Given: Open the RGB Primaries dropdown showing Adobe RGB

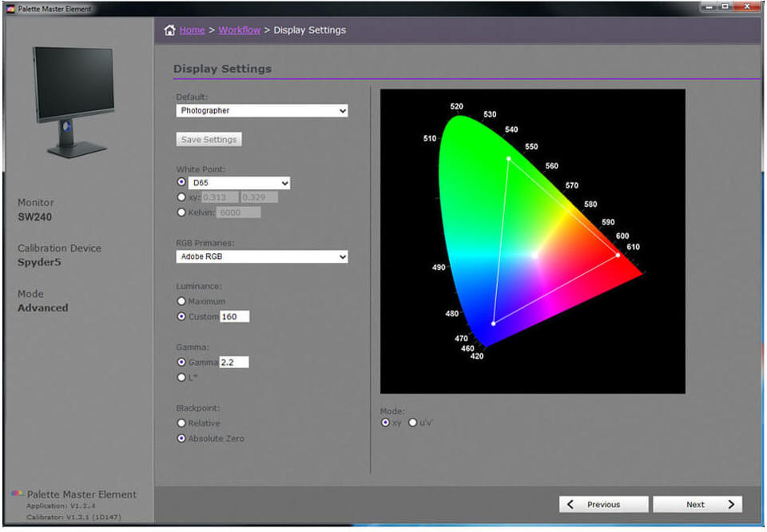Looking at the screenshot, I should coord(261,256).
